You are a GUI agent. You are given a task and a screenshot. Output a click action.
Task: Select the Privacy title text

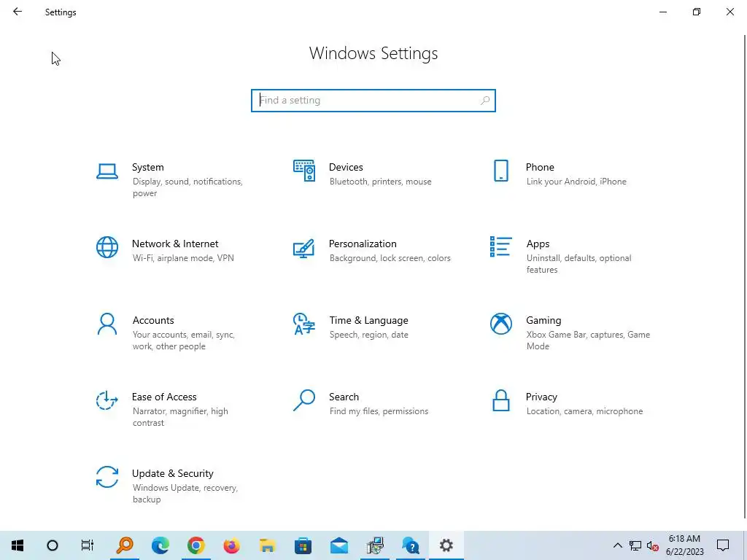(x=541, y=397)
